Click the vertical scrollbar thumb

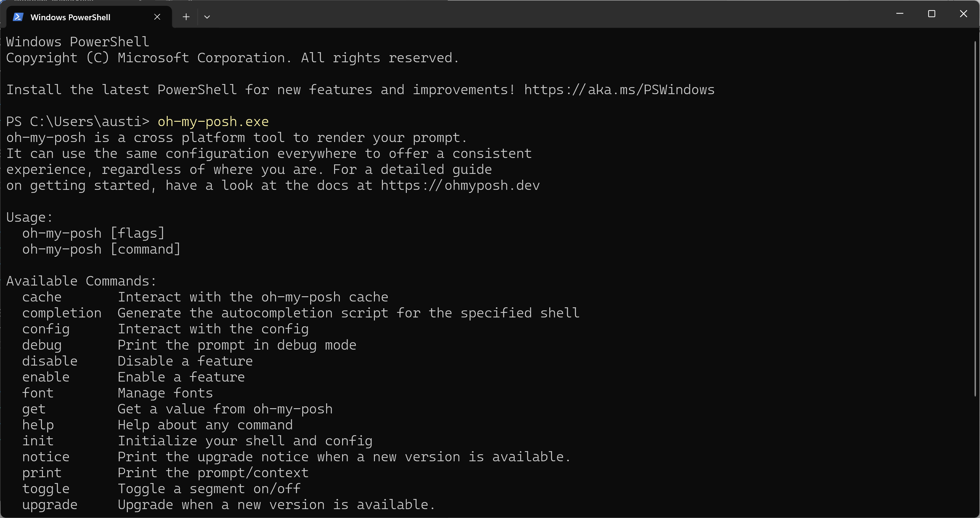[975, 219]
